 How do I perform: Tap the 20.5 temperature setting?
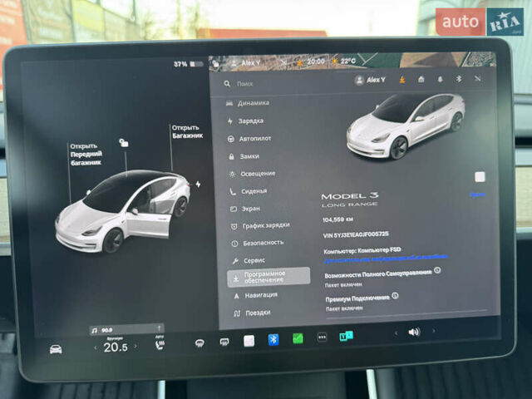[x=116, y=347]
